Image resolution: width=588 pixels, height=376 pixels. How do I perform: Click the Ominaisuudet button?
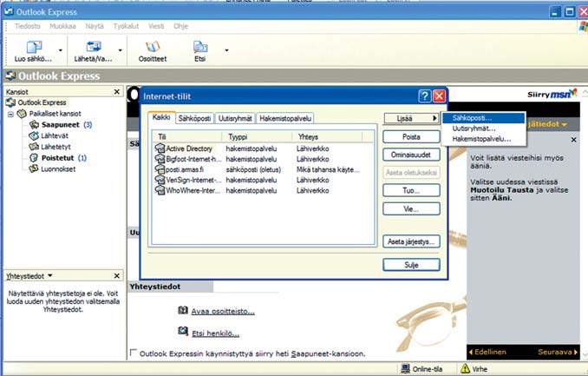[411, 155]
